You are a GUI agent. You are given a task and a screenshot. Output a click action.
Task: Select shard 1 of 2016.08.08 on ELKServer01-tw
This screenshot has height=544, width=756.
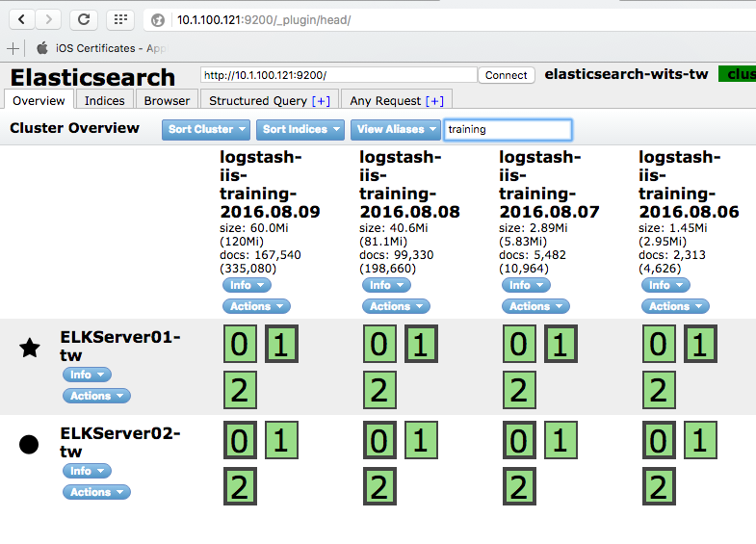422,344
